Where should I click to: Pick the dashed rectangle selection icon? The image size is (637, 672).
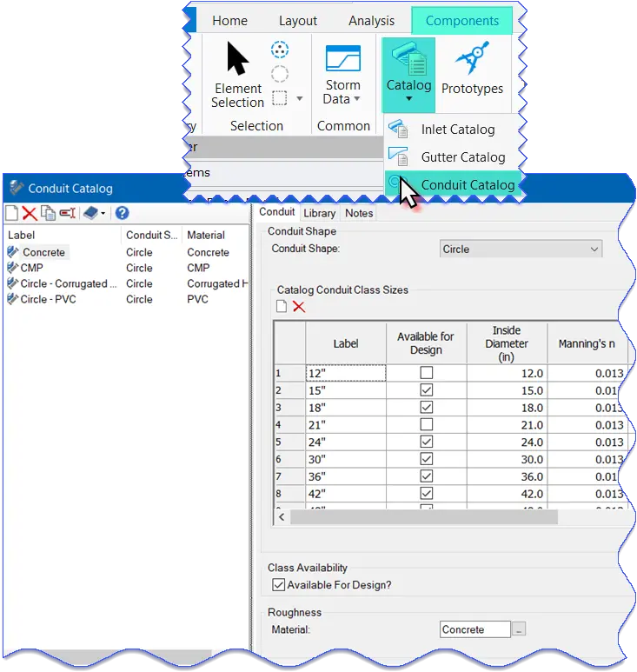(280, 98)
